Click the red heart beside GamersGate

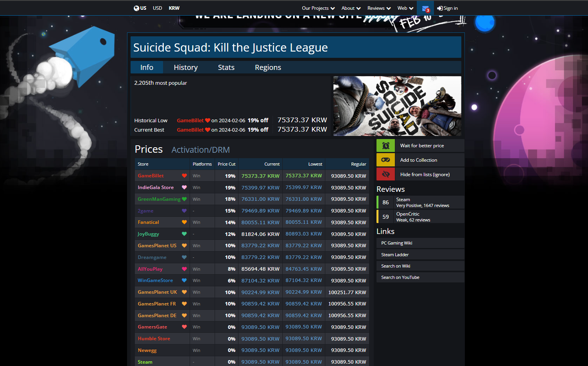185,327
